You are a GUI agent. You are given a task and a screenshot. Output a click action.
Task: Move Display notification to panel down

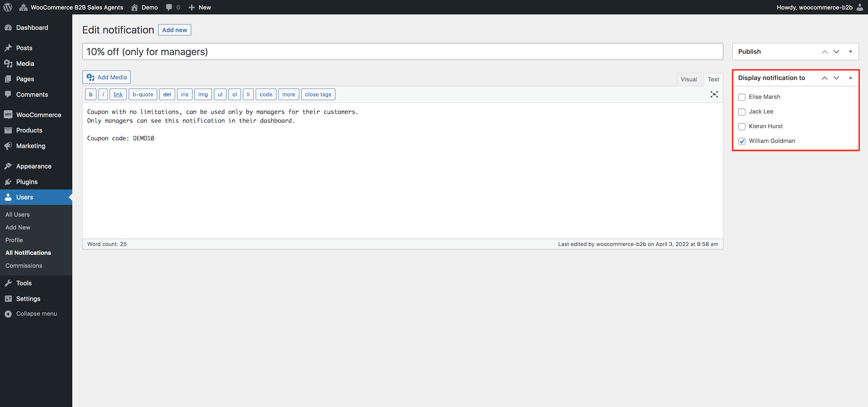tap(836, 78)
